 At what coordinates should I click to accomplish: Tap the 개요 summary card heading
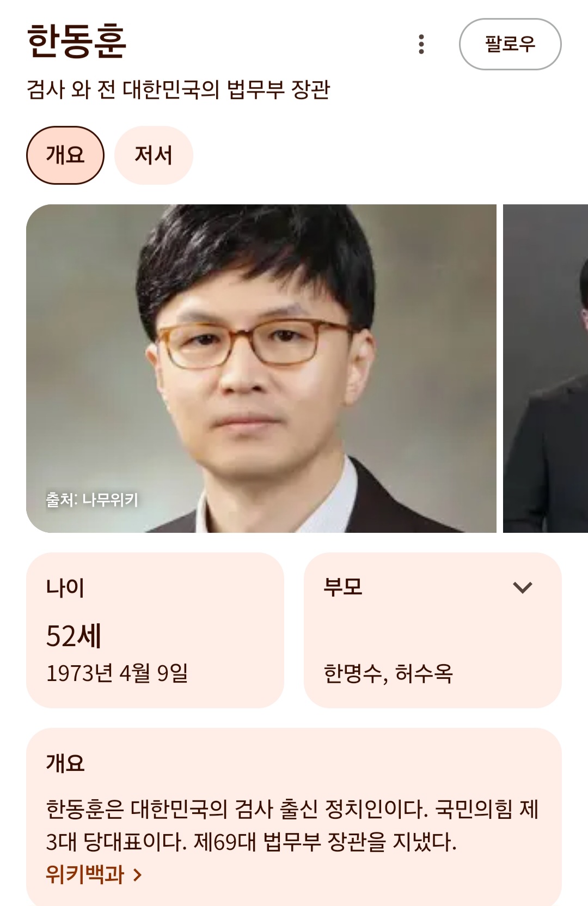(x=65, y=763)
